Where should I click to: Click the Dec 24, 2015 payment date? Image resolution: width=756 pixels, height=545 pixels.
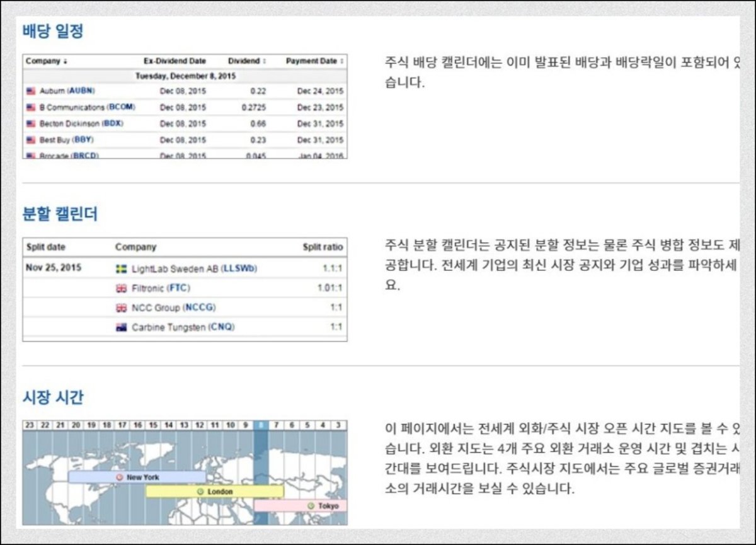(x=321, y=91)
